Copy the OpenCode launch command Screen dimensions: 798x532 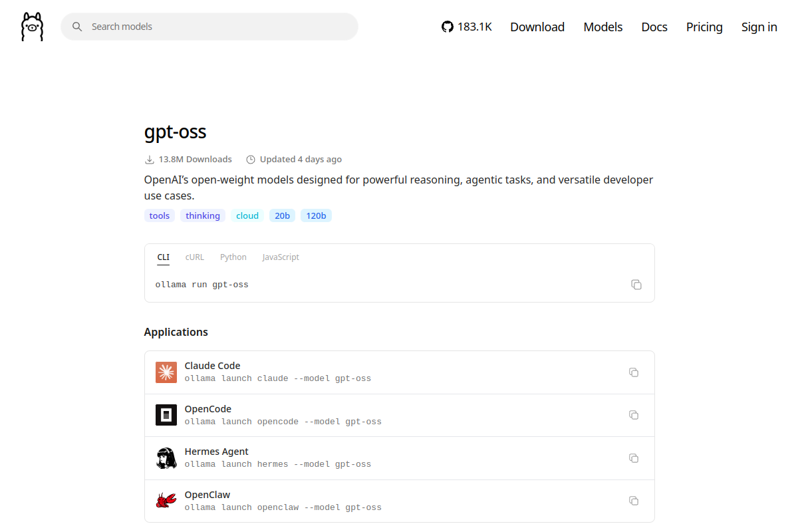click(634, 415)
